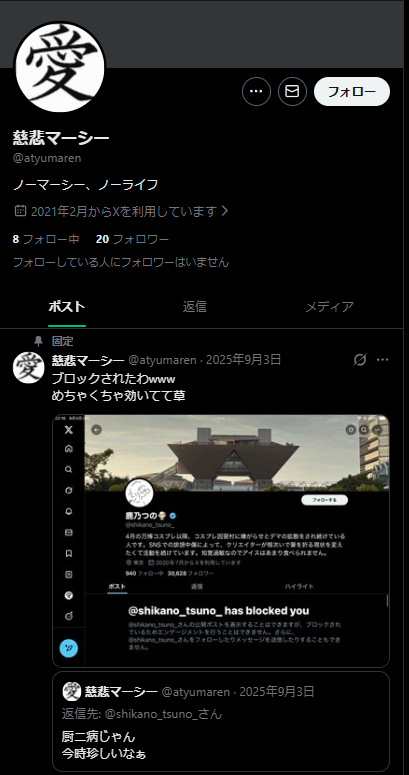The width and height of the screenshot is (409, 775).
Task: Click the small avatar on pinned post
Action: [x=29, y=368]
